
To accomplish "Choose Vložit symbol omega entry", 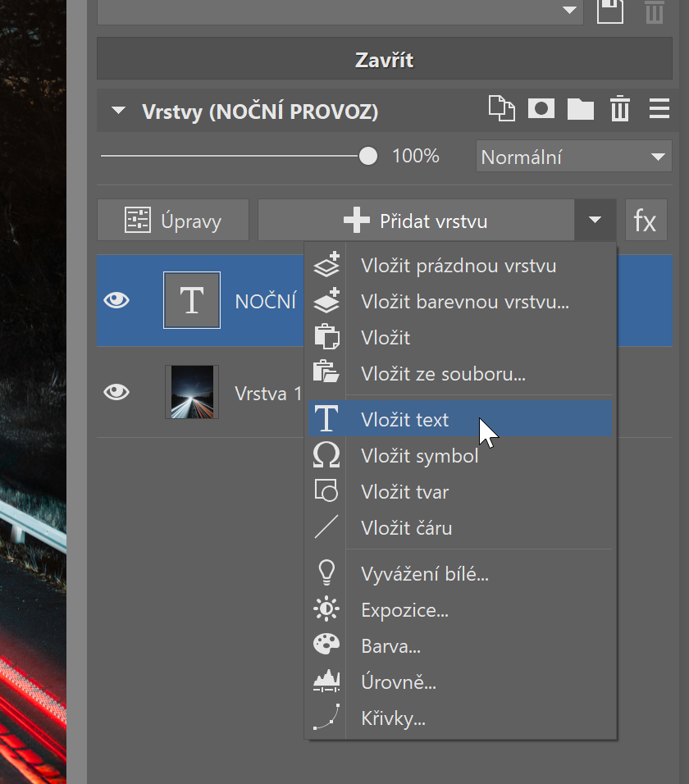I will coord(419,456).
